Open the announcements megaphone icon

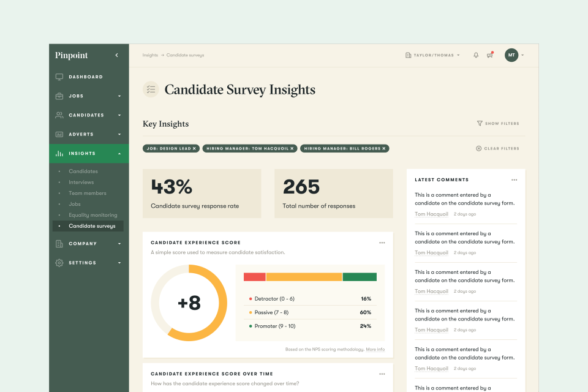490,55
